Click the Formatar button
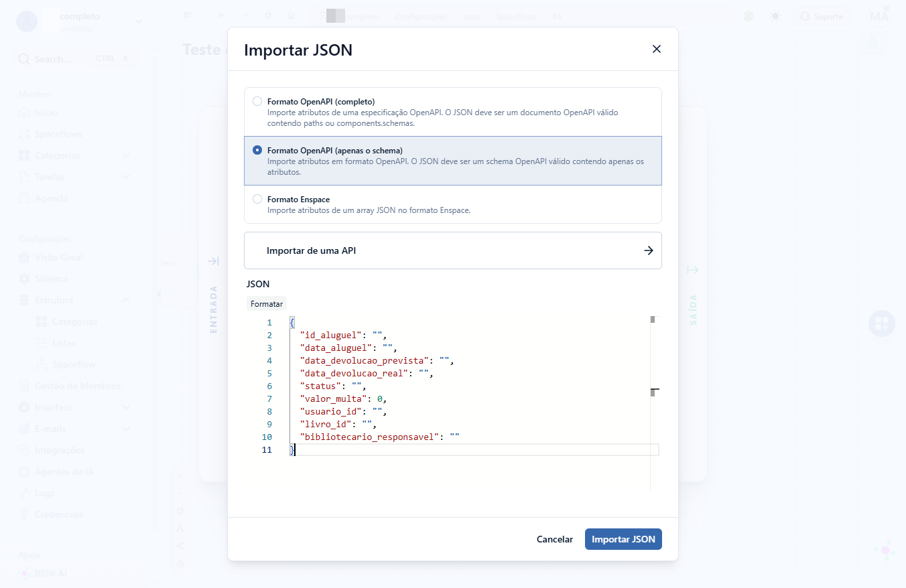This screenshot has width=906, height=588. pos(267,304)
